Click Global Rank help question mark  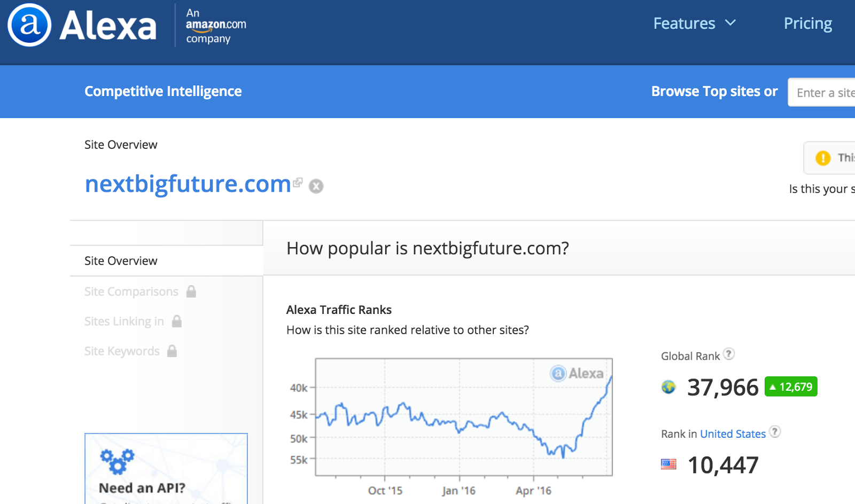point(729,354)
